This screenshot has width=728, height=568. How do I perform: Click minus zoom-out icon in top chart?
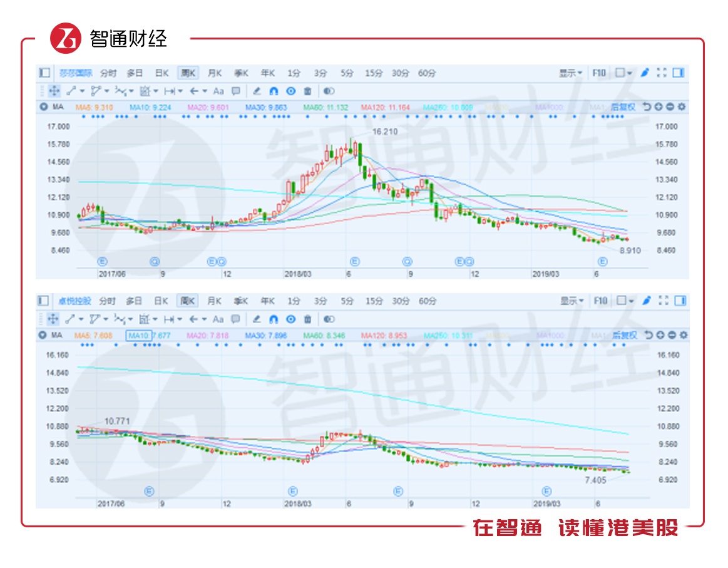pos(670,107)
